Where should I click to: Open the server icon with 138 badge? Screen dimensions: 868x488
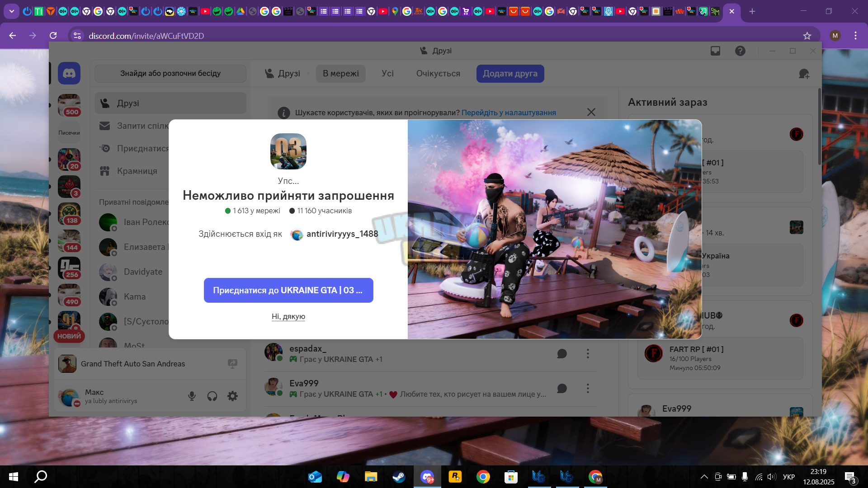pos(69,214)
